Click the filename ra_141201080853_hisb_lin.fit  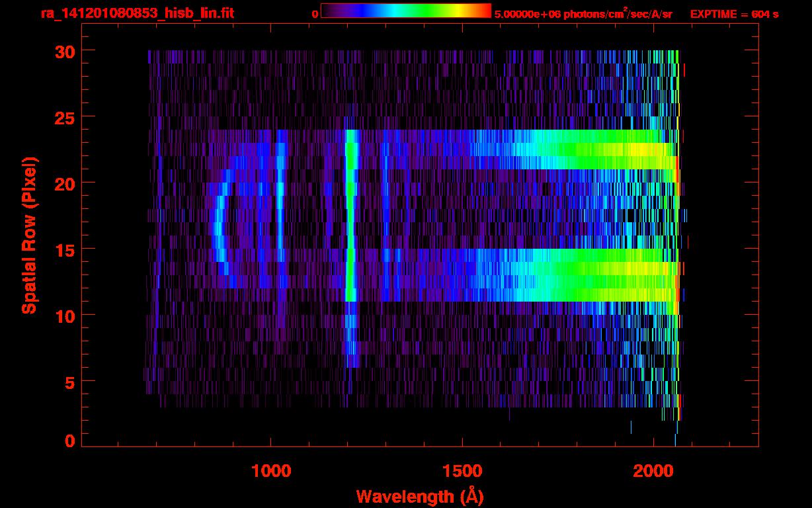click(137, 13)
